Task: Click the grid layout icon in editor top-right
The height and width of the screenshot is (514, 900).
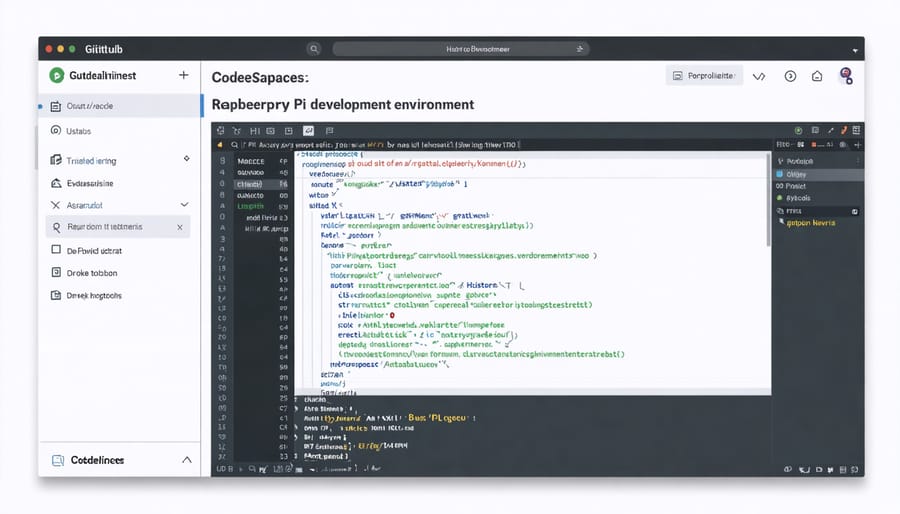Action: [x=856, y=130]
